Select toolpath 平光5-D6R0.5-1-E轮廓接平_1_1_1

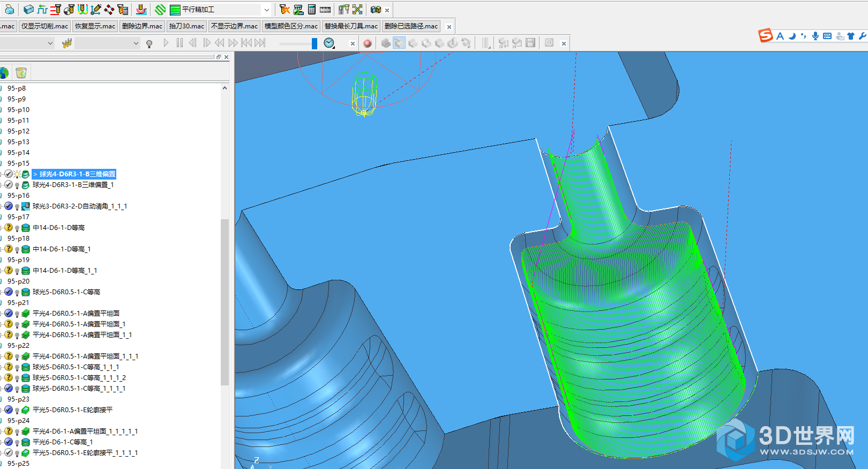tap(85, 453)
